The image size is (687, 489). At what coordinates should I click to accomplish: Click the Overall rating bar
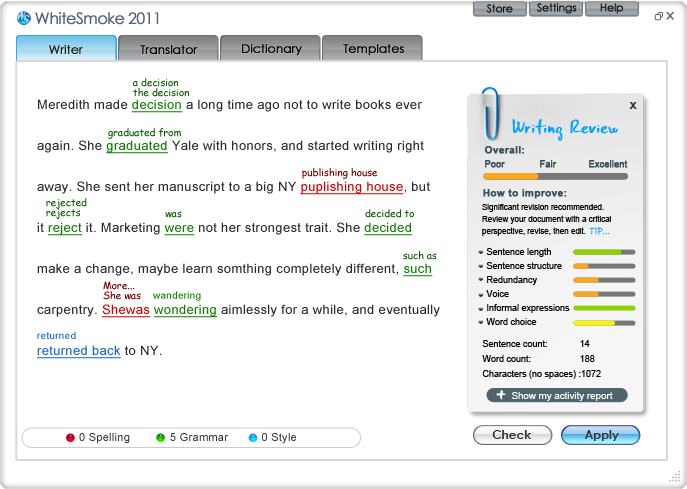coord(555,177)
